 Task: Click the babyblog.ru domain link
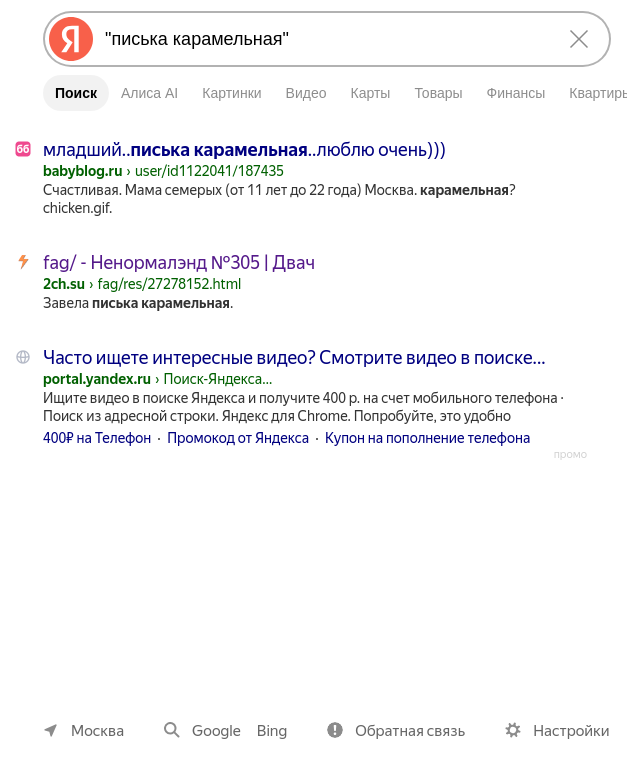coord(82,171)
